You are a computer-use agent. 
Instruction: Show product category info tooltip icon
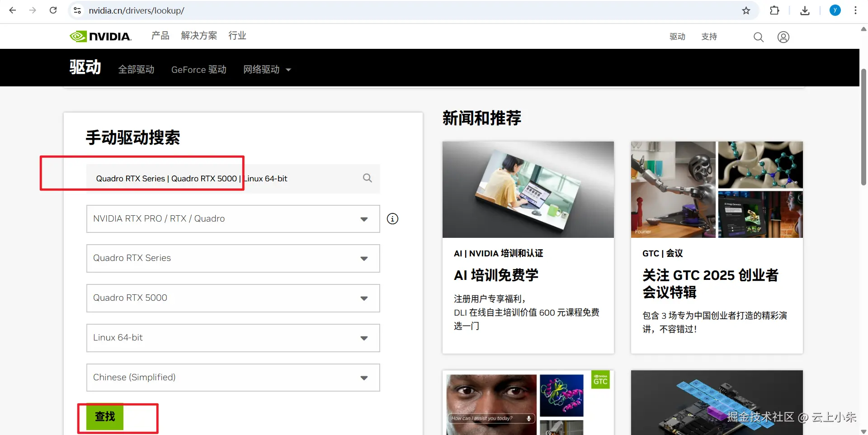coord(392,219)
